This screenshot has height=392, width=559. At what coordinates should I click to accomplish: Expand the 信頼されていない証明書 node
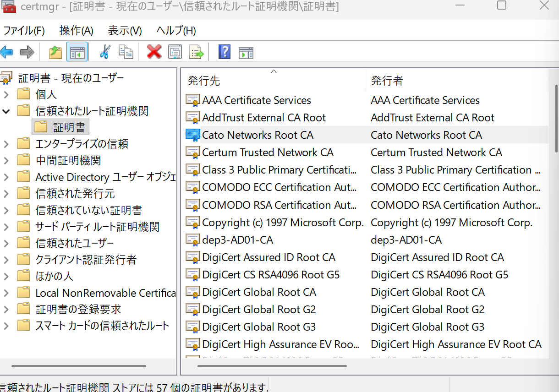(x=6, y=211)
